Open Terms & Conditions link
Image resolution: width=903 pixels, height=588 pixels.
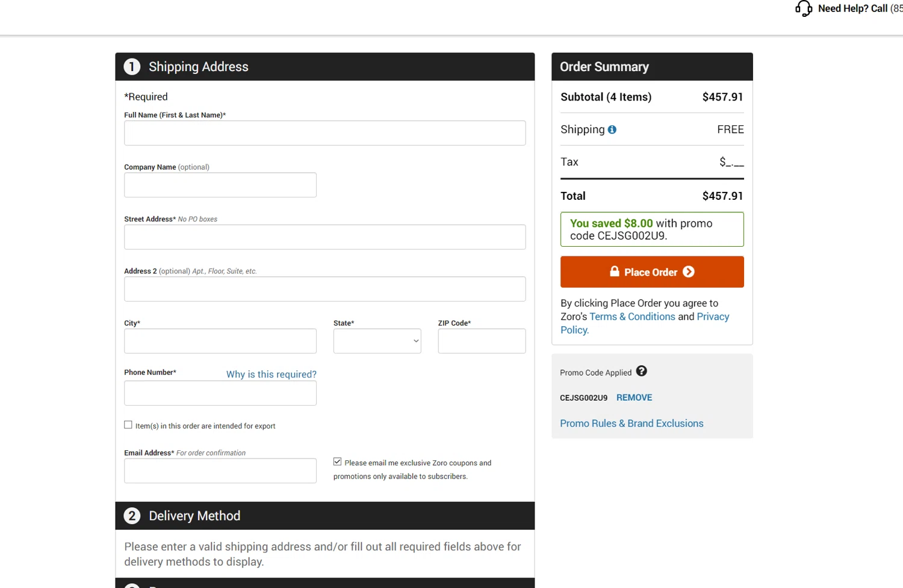tap(632, 317)
